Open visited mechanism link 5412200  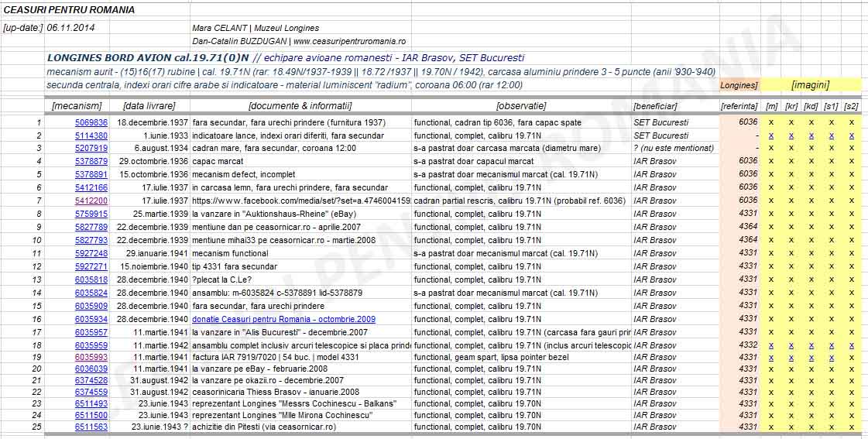[91, 201]
